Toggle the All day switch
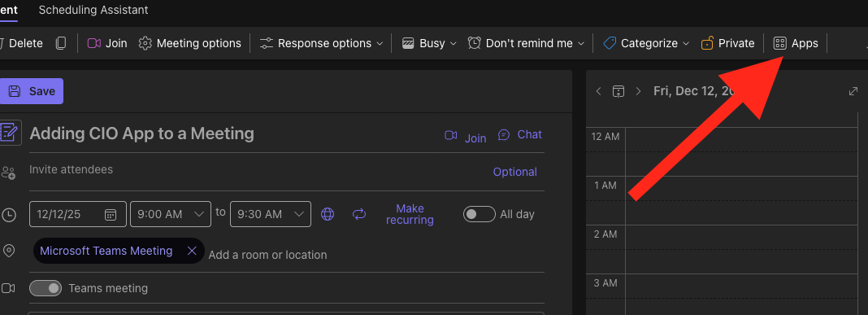The height and width of the screenshot is (315, 868). pyautogui.click(x=479, y=214)
